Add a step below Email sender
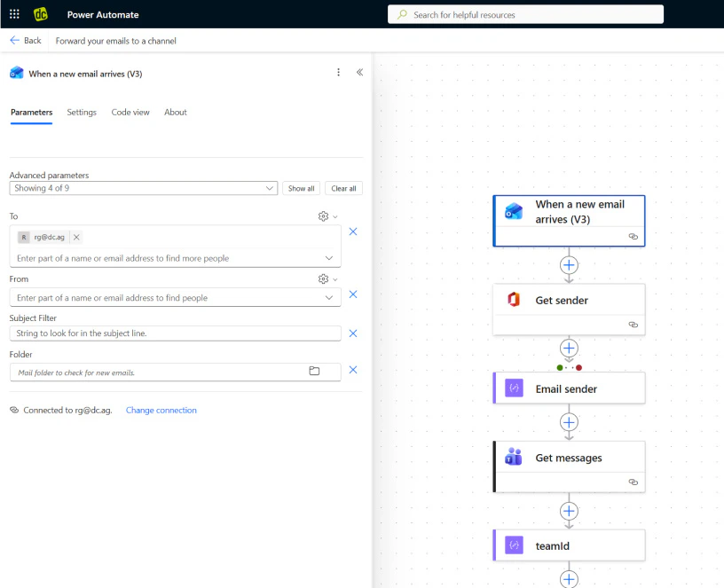The height and width of the screenshot is (588, 724). pos(569,422)
